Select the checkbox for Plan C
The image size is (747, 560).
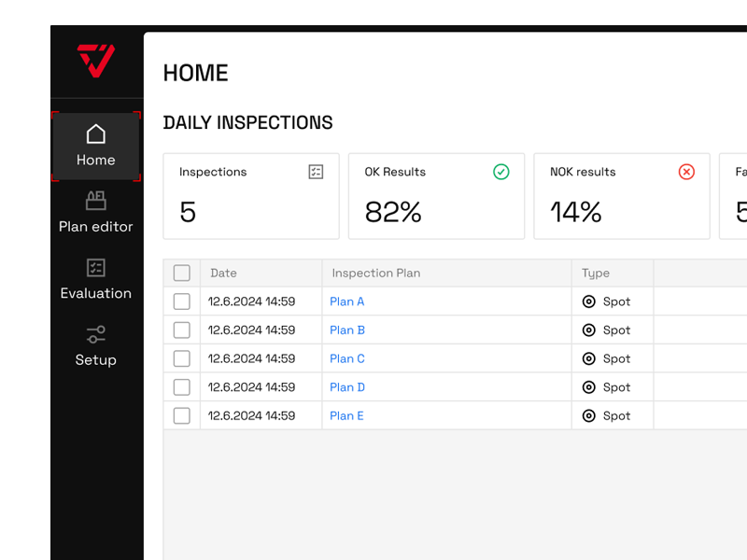click(182, 358)
